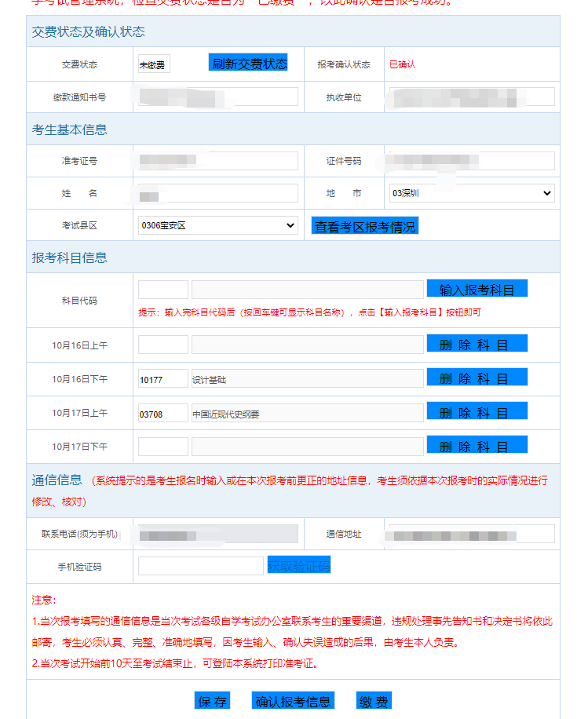This screenshot has height=719, width=588.
Task: Click the 刷新交费状态 button
Action: [x=248, y=64]
